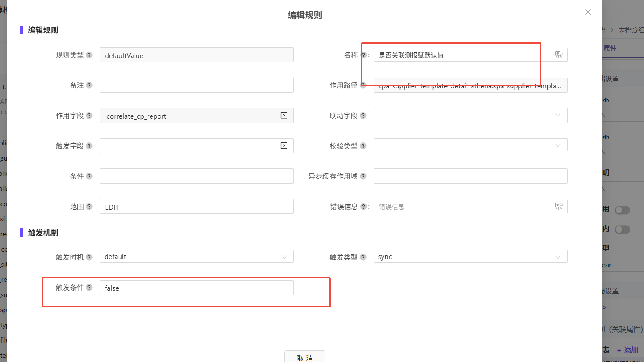Switch to the 属性 tab
Screen dimensions: 644x362
coord(610,48)
